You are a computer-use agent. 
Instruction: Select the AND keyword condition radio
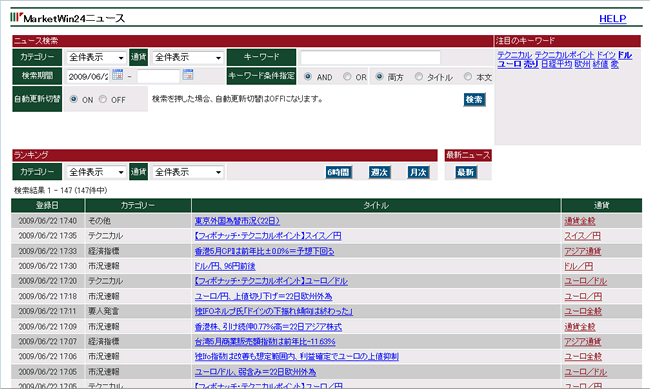click(308, 76)
